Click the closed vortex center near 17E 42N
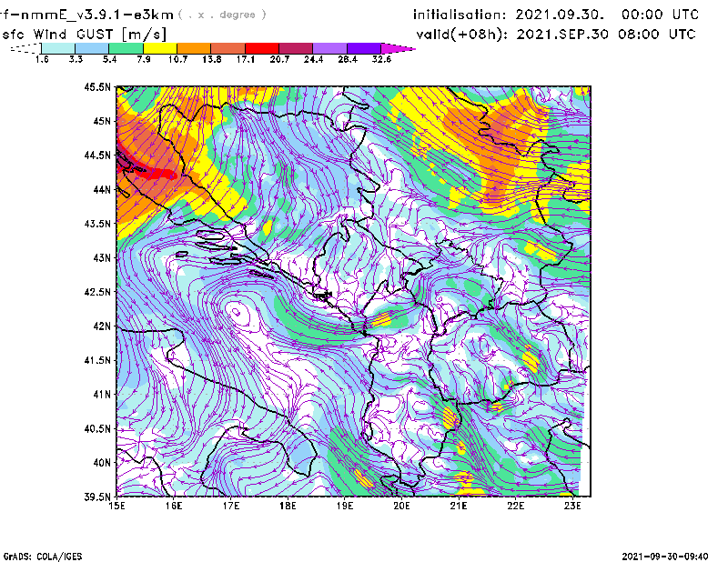 (x=236, y=310)
